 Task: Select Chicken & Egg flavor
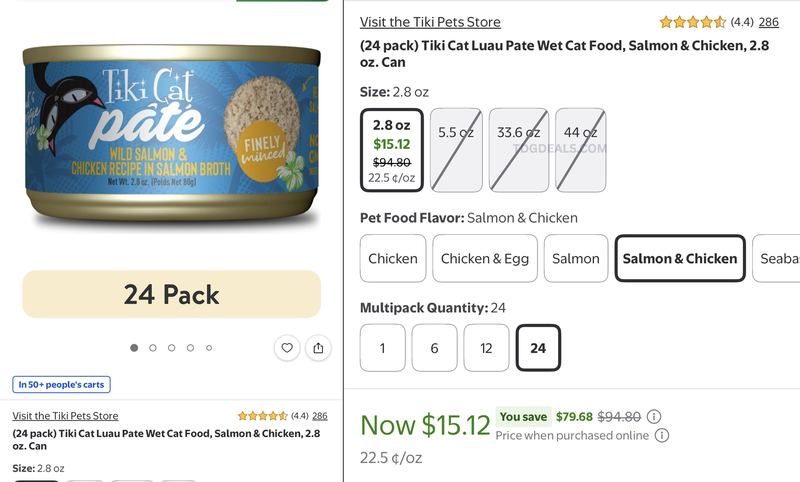pos(485,259)
